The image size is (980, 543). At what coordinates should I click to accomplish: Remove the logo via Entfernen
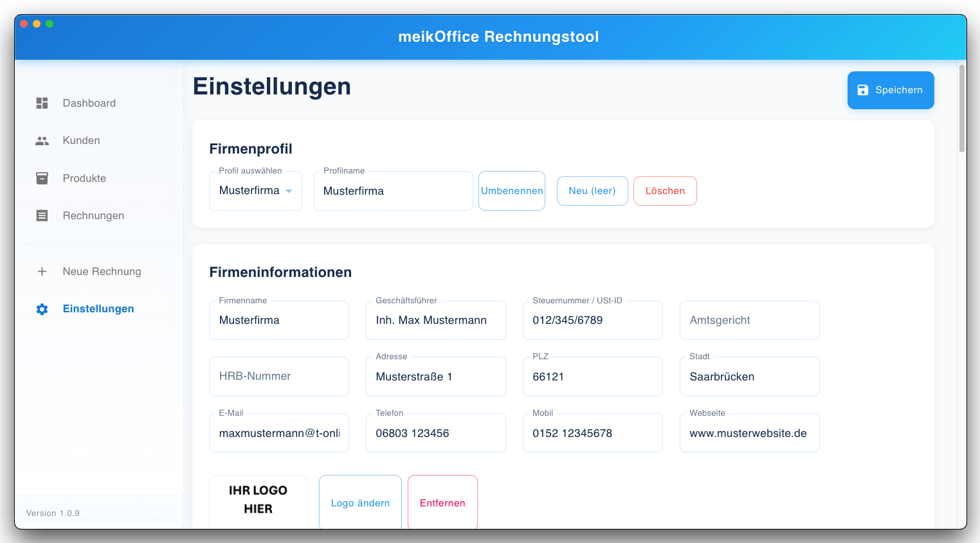click(x=442, y=503)
